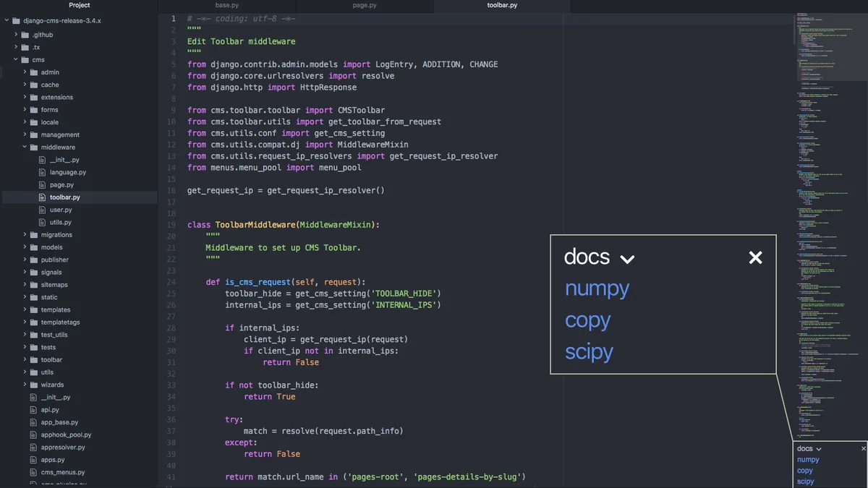The width and height of the screenshot is (868, 488).
Task: Collapse the cms folder chevron
Action: pos(16,59)
